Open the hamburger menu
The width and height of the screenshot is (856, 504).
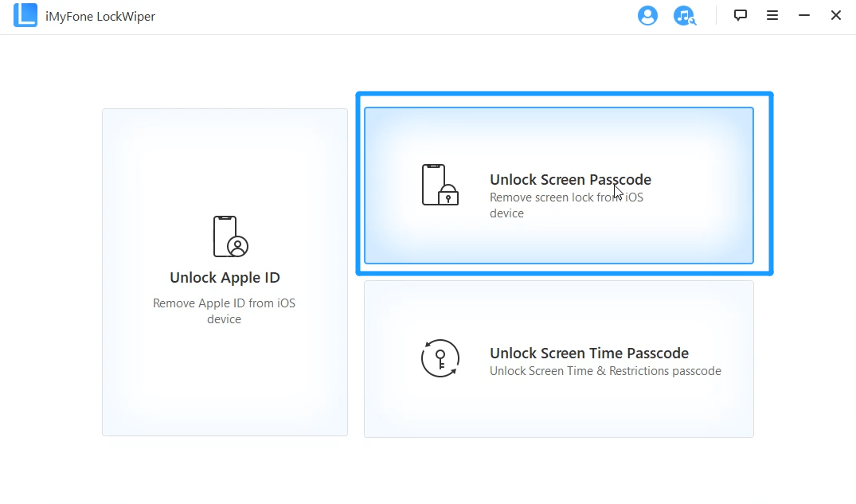(772, 15)
